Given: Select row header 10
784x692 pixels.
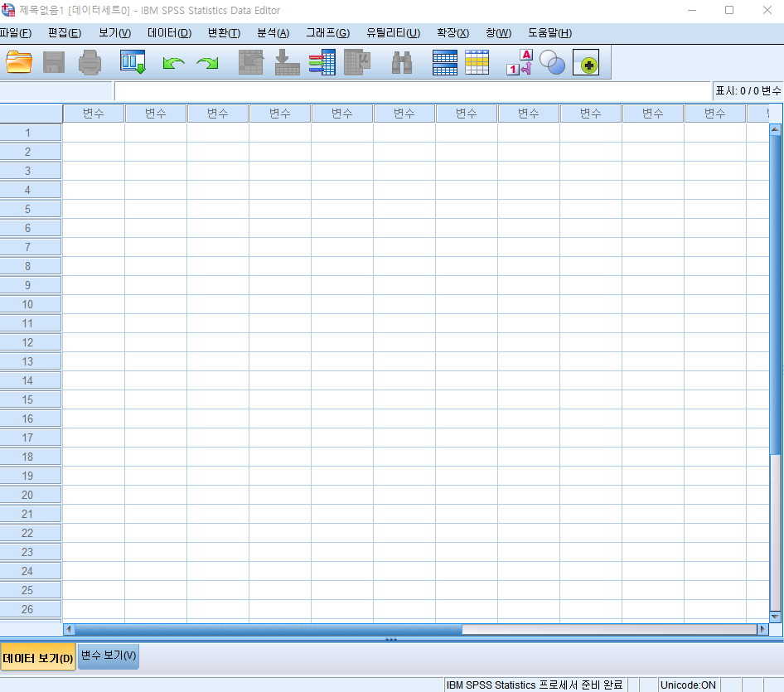Looking at the screenshot, I should click(x=31, y=304).
